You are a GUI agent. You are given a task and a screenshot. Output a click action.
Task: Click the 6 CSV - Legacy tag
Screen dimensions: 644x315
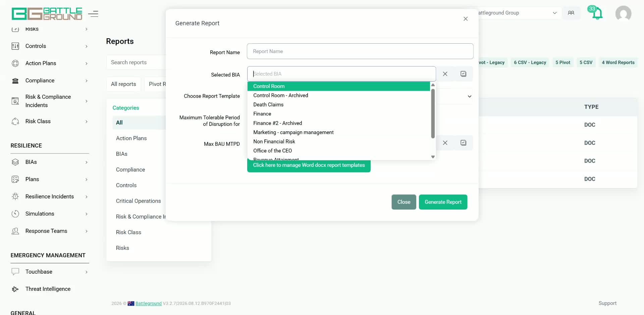530,62
